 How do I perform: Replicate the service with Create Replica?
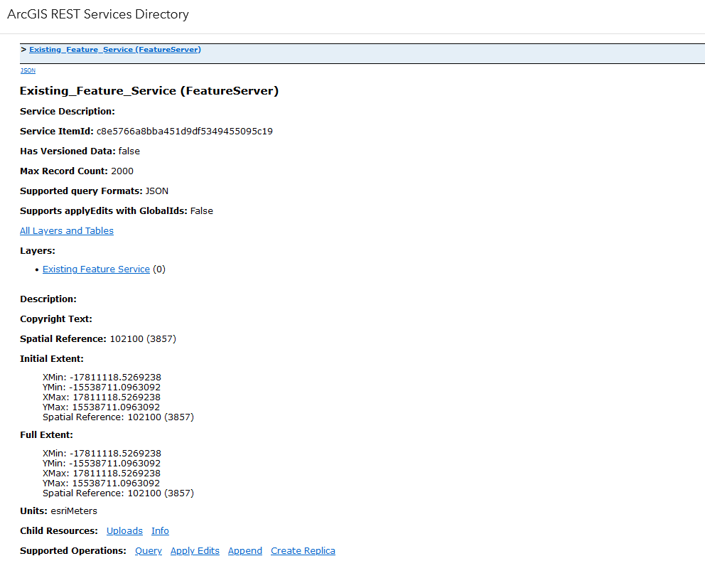coord(303,550)
